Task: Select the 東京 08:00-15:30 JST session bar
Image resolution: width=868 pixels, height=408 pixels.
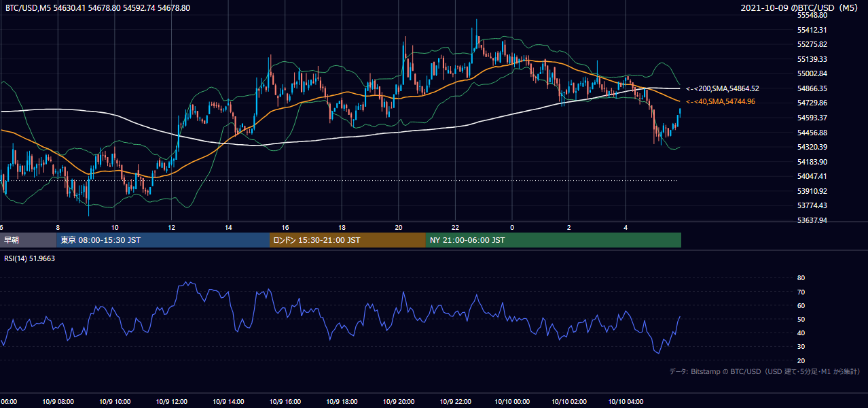Action: pyautogui.click(x=163, y=240)
